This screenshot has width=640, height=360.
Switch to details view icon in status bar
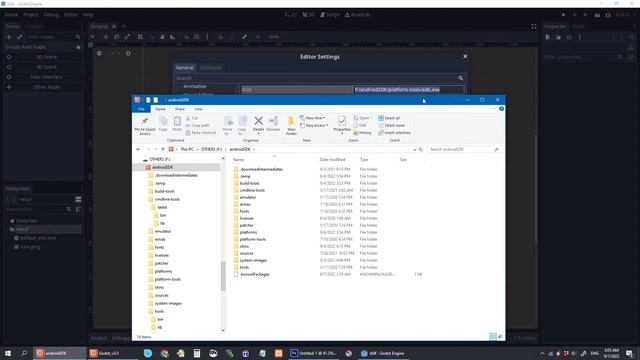[493, 336]
